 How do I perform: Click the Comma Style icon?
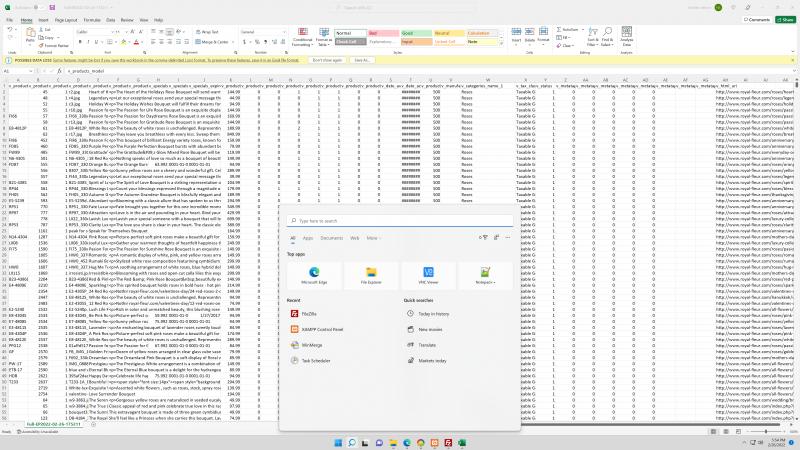point(265,42)
